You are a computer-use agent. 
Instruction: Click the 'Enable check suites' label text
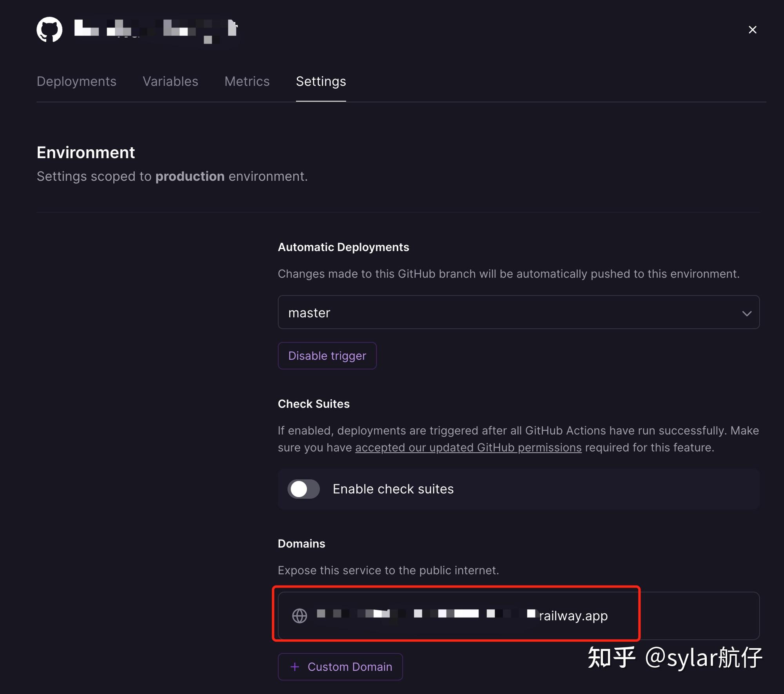(393, 489)
